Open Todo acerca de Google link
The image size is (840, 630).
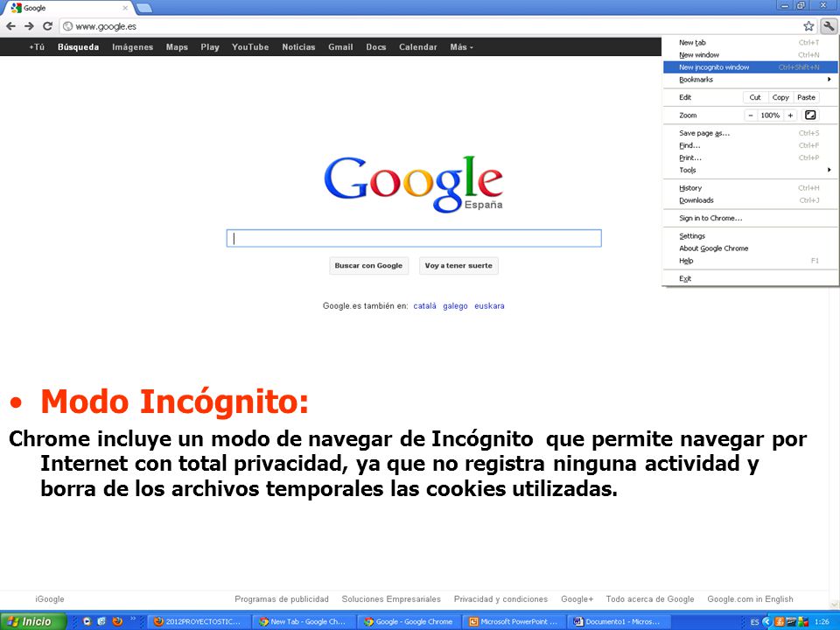(x=650, y=598)
